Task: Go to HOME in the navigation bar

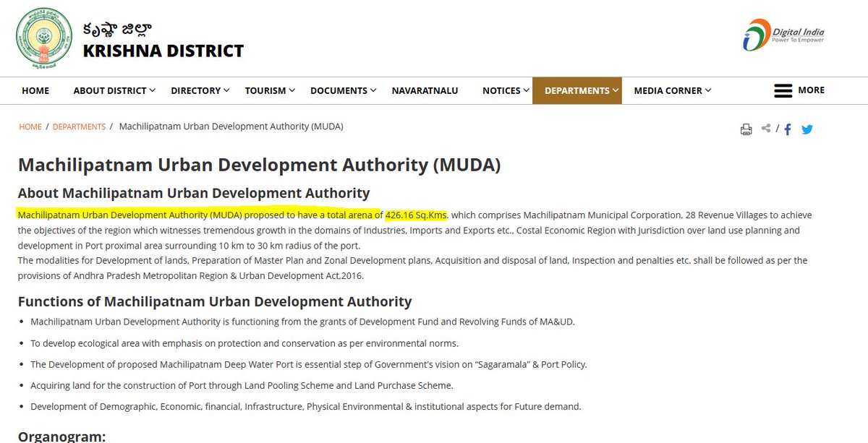Action: point(35,90)
